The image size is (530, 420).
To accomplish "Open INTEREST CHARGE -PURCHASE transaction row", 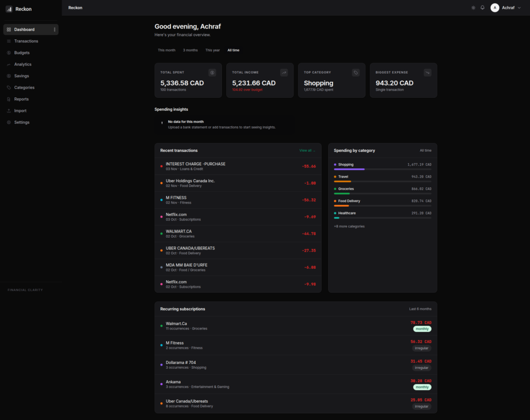I will (x=238, y=166).
